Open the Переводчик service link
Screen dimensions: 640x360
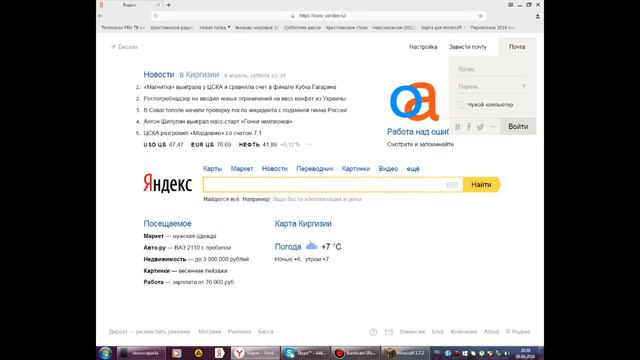[x=315, y=169]
